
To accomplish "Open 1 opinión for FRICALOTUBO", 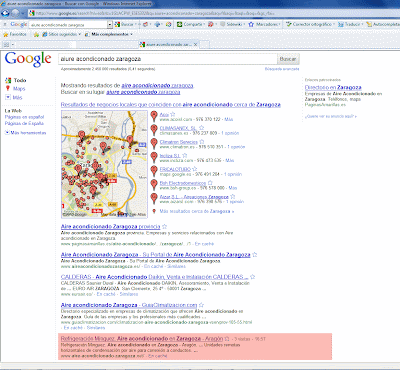I will point(233,174).
